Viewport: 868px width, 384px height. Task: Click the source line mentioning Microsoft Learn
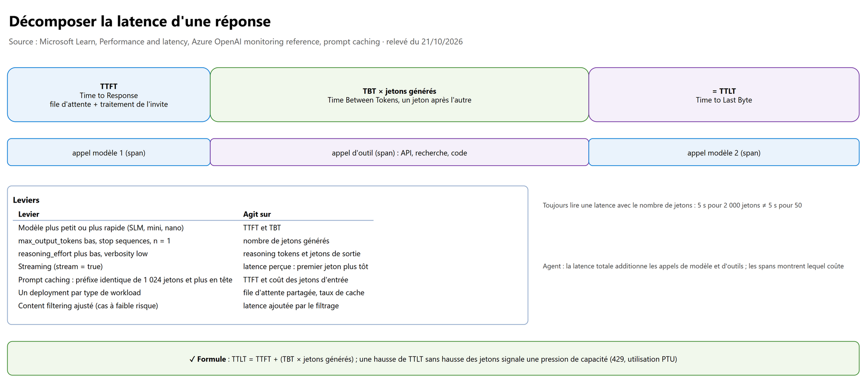[236, 42]
